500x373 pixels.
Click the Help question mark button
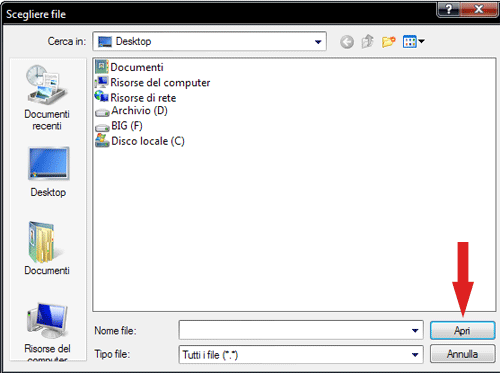(x=449, y=9)
